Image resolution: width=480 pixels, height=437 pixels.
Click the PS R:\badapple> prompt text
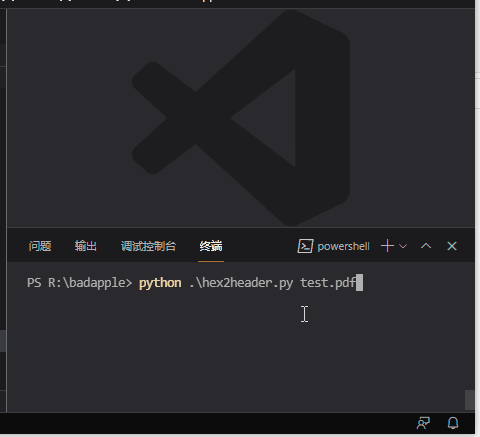click(79, 283)
